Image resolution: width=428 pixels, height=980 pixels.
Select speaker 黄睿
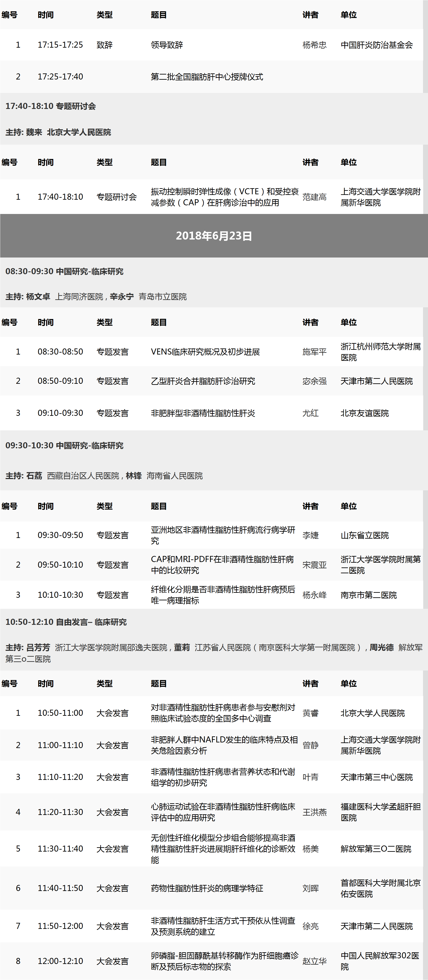310,713
